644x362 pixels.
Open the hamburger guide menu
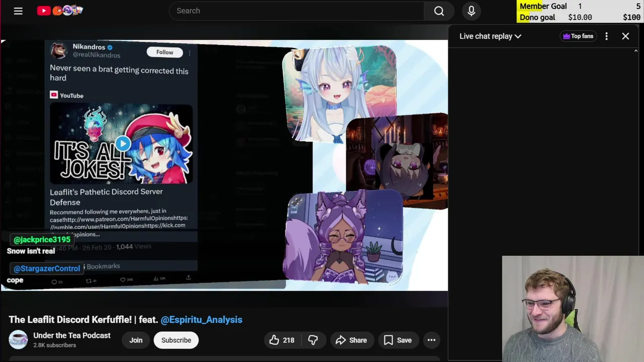click(18, 11)
